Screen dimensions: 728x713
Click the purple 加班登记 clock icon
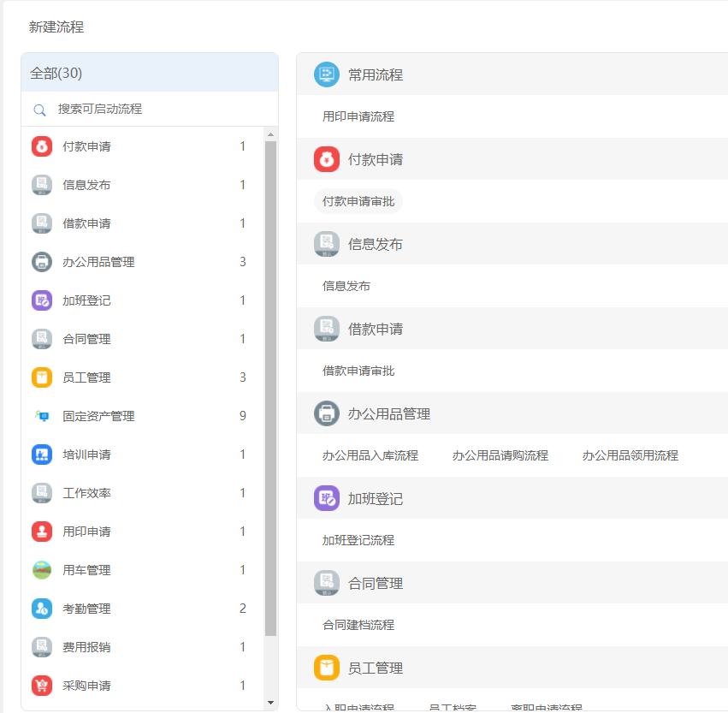[41, 300]
